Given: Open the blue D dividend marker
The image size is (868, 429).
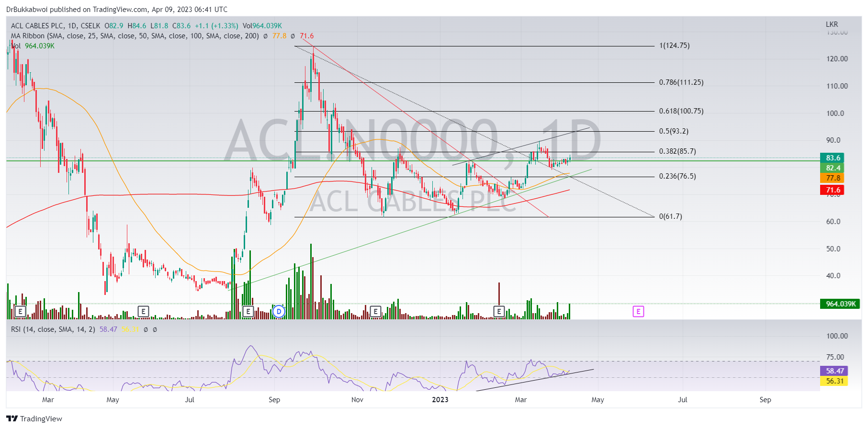Looking at the screenshot, I should (x=279, y=312).
